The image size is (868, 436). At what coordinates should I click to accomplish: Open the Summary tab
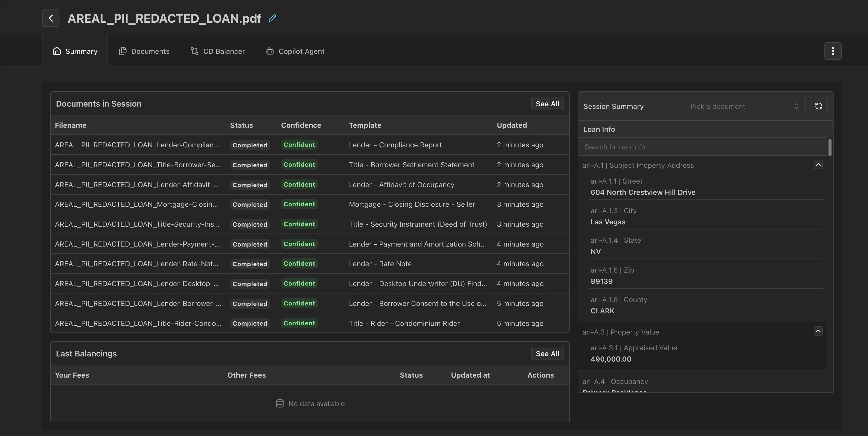click(75, 51)
